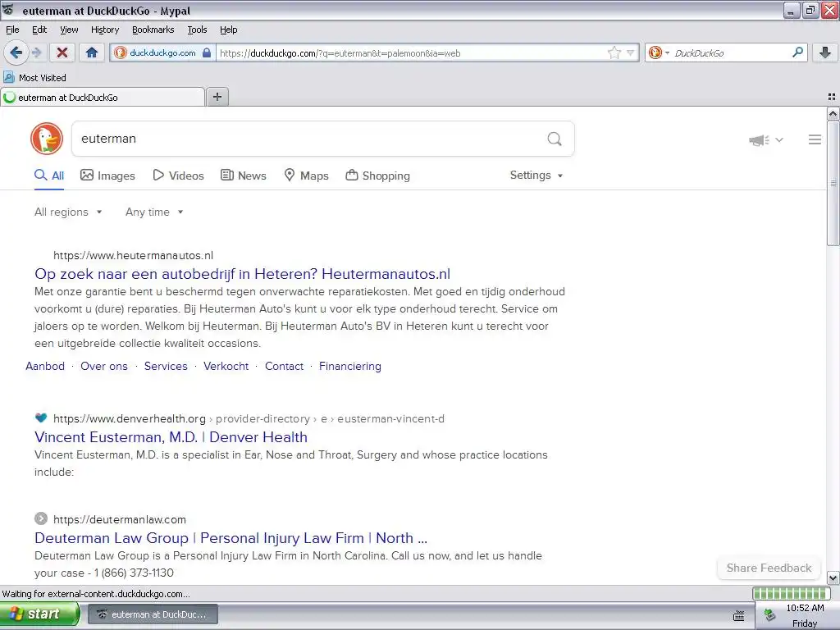
Task: Open the Services sitelink
Action: tap(166, 366)
